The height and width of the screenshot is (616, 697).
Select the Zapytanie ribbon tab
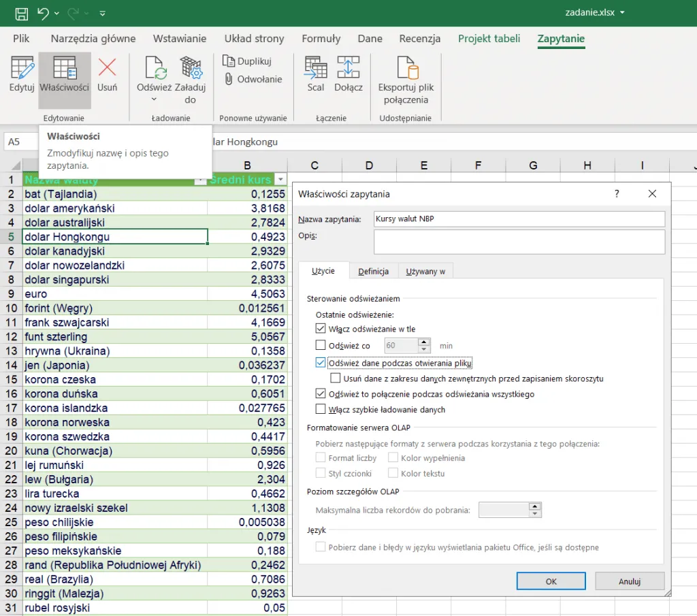point(561,39)
